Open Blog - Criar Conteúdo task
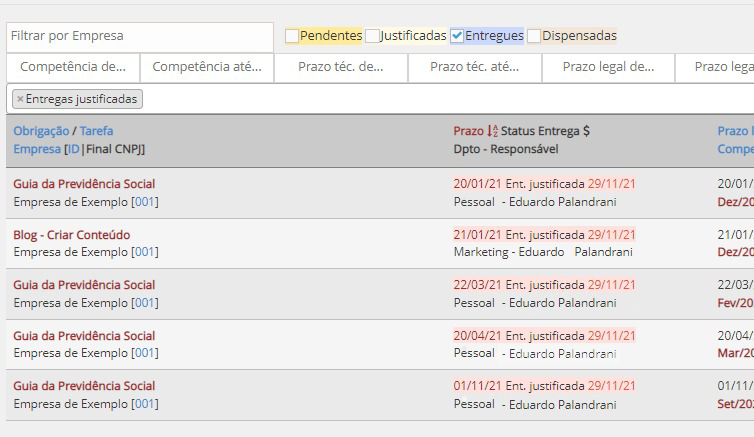This screenshot has width=754, height=437. tap(71, 235)
